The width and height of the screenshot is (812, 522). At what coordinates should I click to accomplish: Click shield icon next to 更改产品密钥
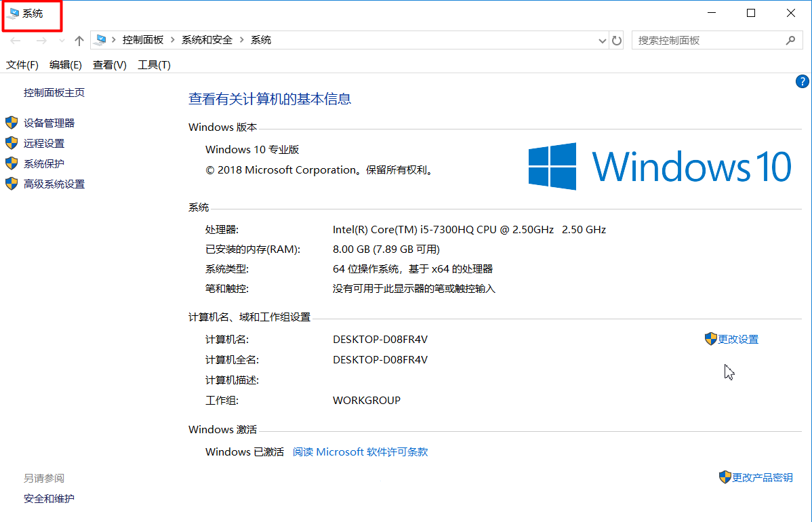tap(725, 477)
